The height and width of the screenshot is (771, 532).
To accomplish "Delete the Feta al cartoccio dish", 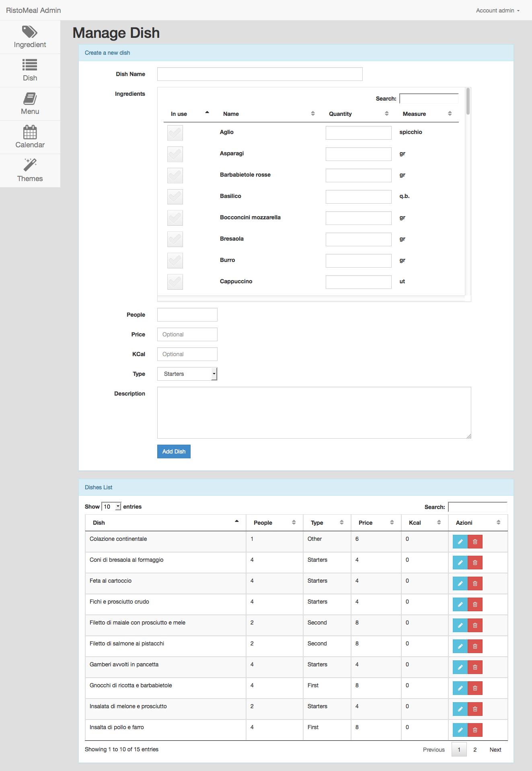I will click(475, 583).
